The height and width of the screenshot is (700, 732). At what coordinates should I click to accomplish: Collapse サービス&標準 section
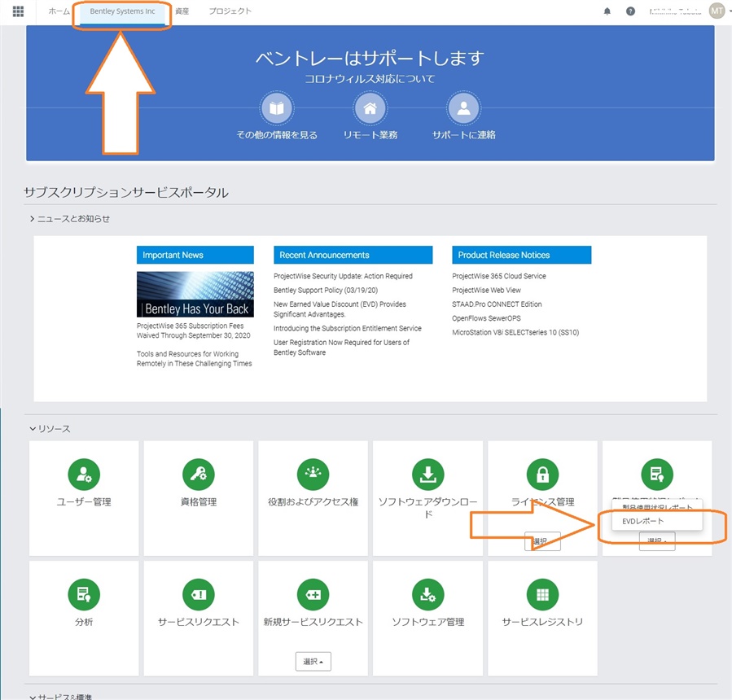click(x=61, y=697)
